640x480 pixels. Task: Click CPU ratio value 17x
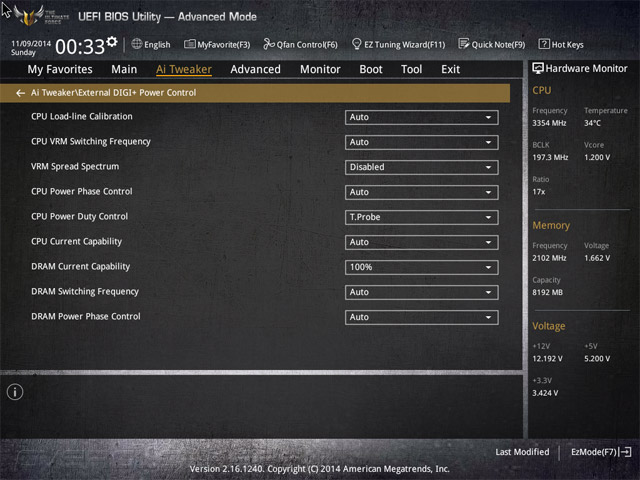(x=538, y=192)
